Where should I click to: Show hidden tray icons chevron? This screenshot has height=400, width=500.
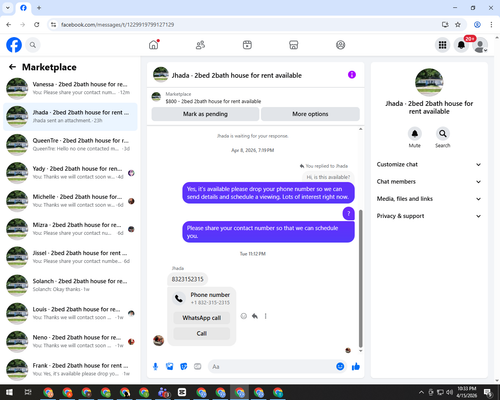(x=421, y=392)
